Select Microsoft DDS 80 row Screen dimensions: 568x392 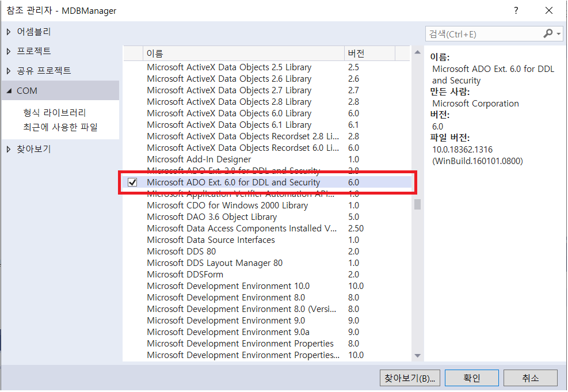(x=266, y=252)
